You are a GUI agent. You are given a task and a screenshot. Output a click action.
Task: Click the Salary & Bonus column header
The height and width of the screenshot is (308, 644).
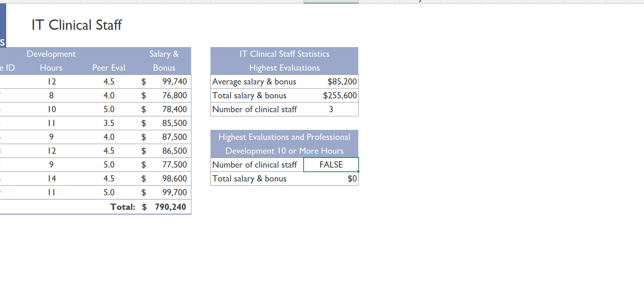(x=164, y=61)
